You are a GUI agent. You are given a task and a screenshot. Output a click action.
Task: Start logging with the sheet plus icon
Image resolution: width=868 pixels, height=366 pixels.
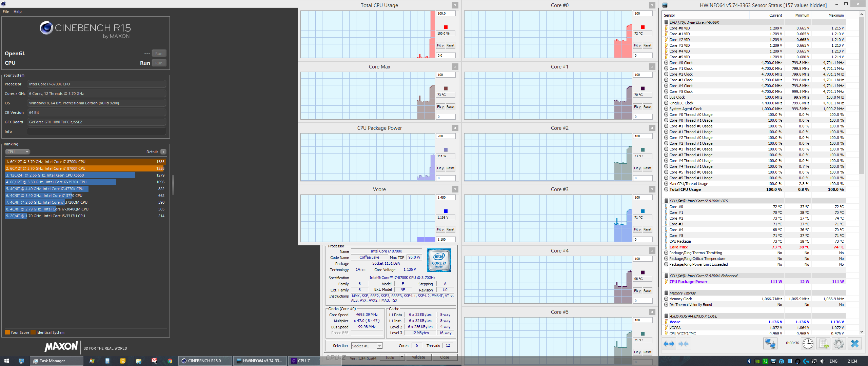click(824, 344)
